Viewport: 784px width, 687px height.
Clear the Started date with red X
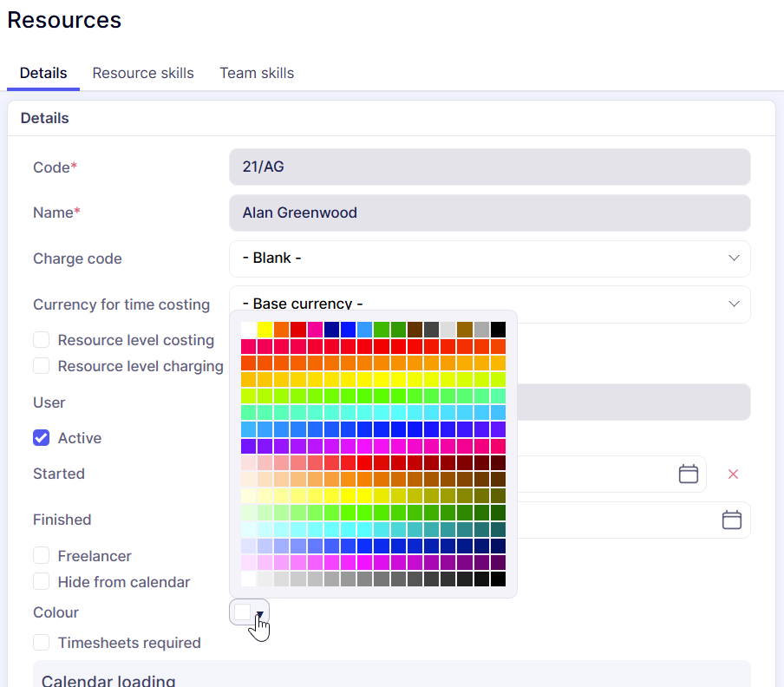coord(733,474)
